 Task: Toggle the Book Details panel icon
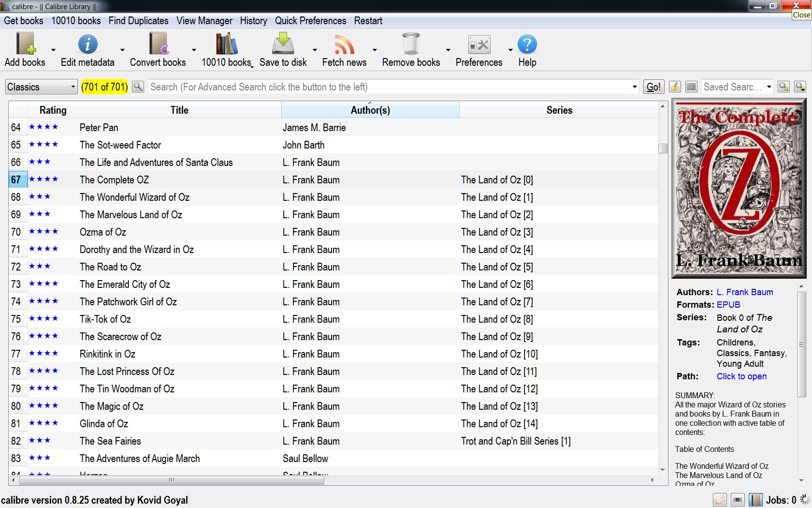pyautogui.click(x=755, y=500)
